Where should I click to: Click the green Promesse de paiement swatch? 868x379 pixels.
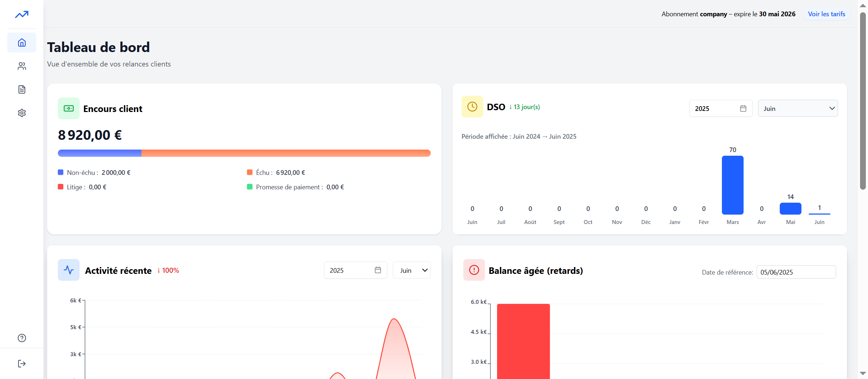[x=250, y=187]
